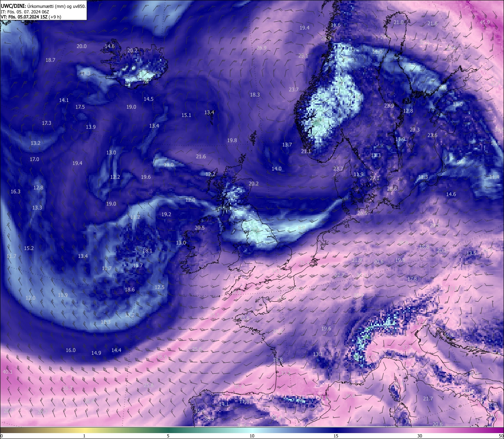Click the 26.5 value near Denmark
Image resolution: width=504 pixels, height=439 pixels.
point(362,213)
